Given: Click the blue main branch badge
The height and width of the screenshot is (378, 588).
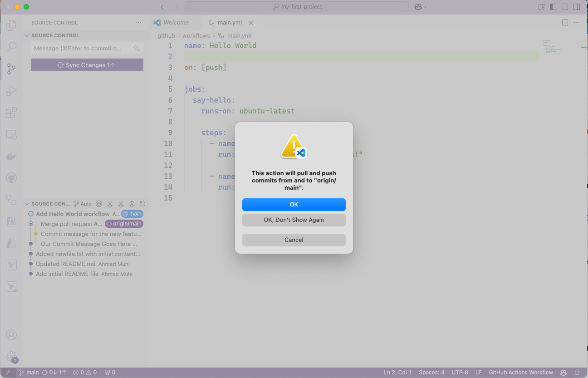Looking at the screenshot, I should pyautogui.click(x=132, y=214).
